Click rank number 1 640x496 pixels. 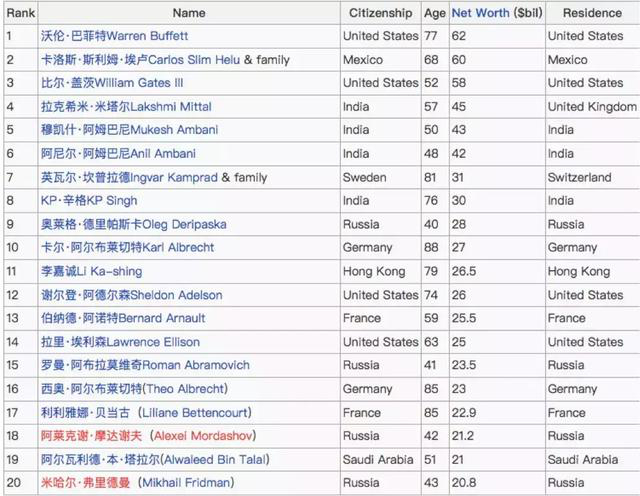[9, 36]
